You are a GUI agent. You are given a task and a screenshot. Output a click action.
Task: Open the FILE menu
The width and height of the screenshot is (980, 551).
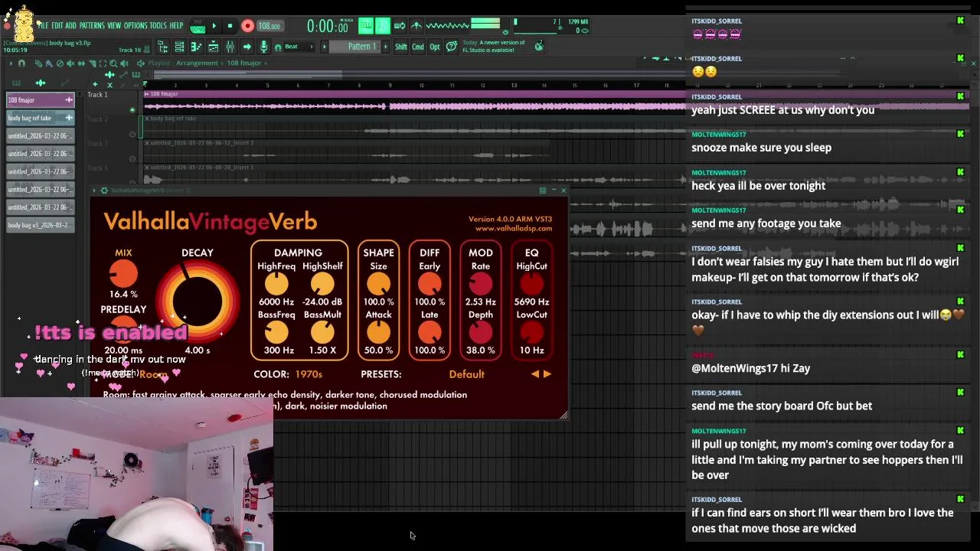43,25
